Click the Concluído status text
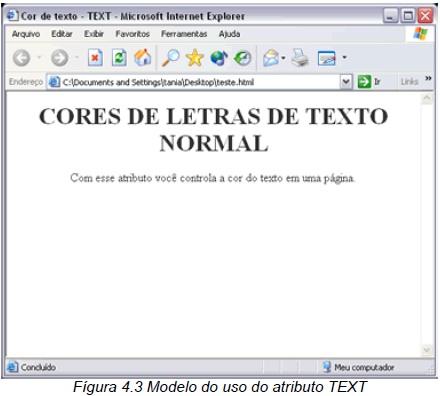This screenshot has width=440, height=396. 38,367
